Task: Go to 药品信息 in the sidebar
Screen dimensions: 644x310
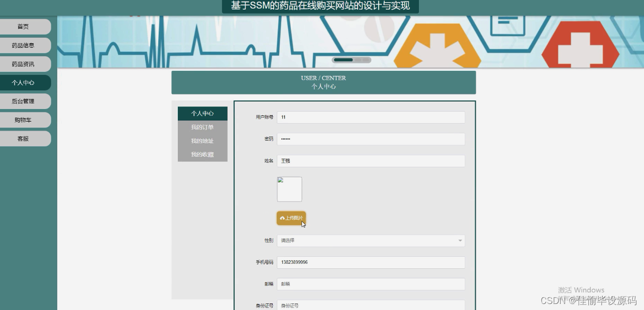Action: pyautogui.click(x=24, y=45)
